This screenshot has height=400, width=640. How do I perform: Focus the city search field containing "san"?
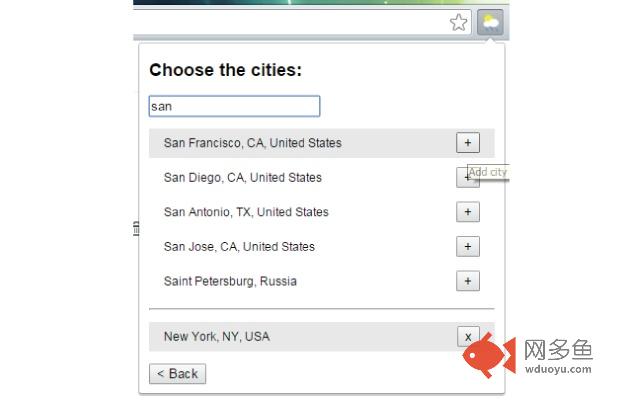point(234,106)
